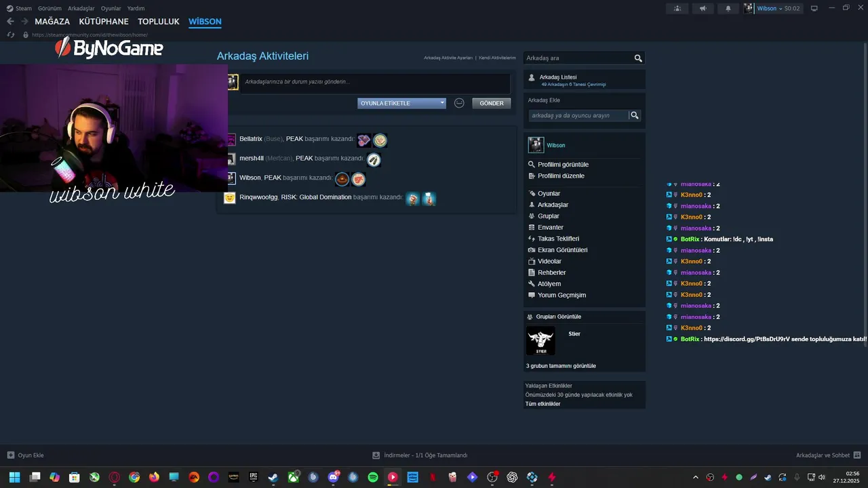Open OYUNLA ETİKETLE dropdown
This screenshot has width=868, height=488.
pos(401,103)
